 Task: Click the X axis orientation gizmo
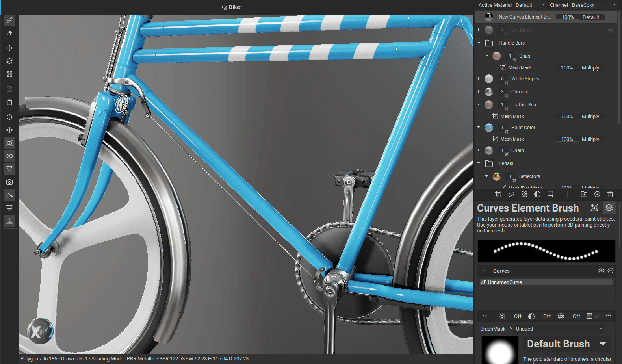(x=40, y=331)
